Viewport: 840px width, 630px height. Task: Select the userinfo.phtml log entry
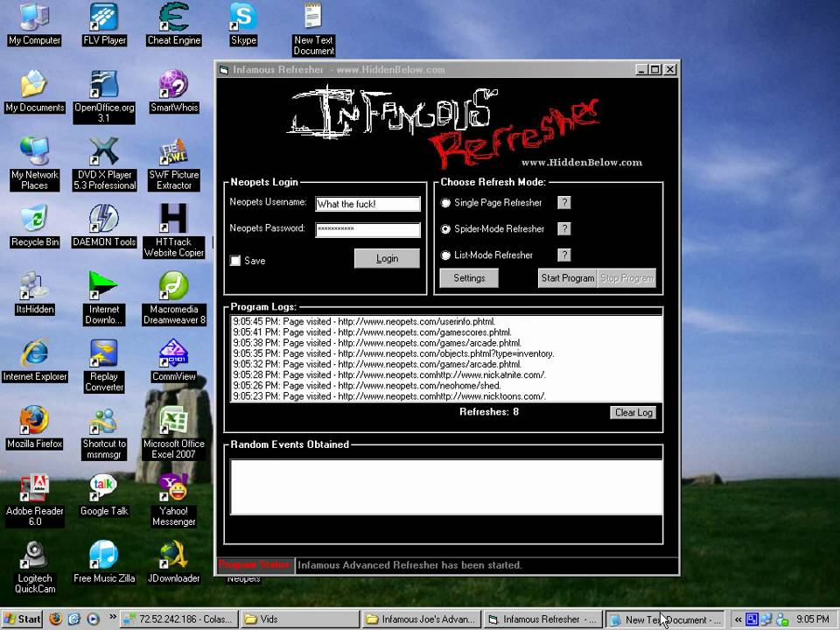coord(447,322)
